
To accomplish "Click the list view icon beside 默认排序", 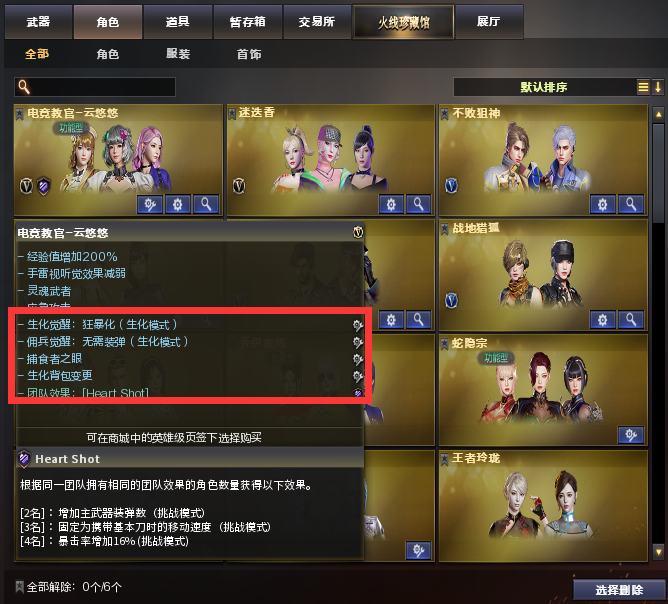I will (x=643, y=87).
